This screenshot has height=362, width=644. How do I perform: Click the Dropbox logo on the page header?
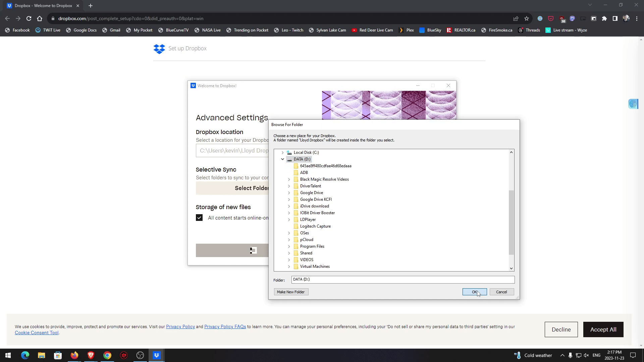tap(159, 49)
